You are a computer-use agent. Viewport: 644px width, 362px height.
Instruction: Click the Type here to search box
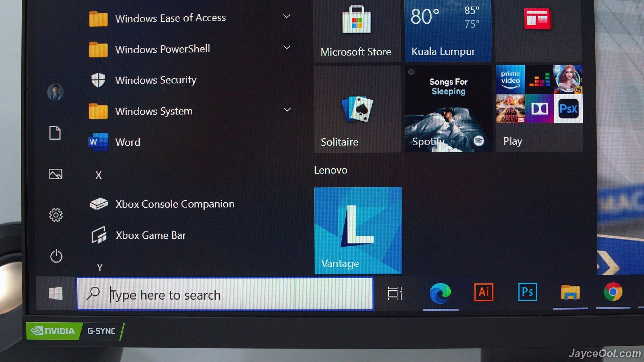[x=225, y=294]
